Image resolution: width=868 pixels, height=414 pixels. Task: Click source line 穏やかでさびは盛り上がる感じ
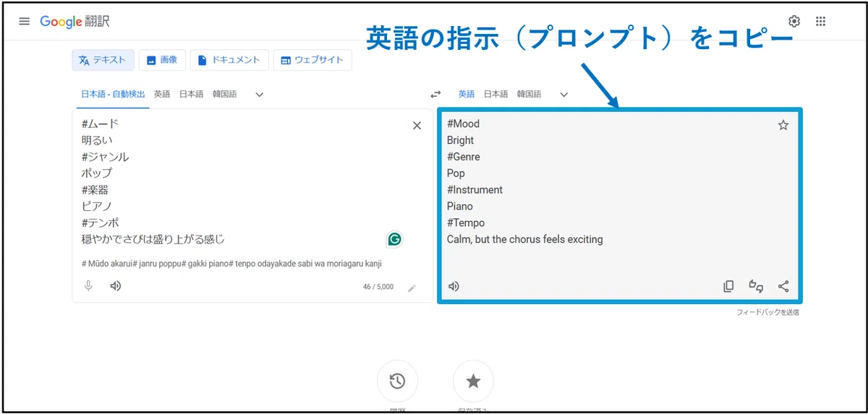153,239
